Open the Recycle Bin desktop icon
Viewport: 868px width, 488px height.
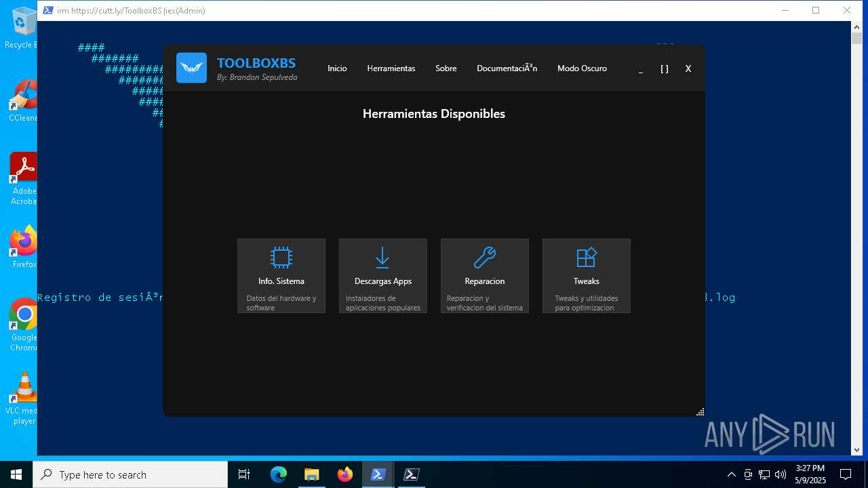click(x=22, y=27)
